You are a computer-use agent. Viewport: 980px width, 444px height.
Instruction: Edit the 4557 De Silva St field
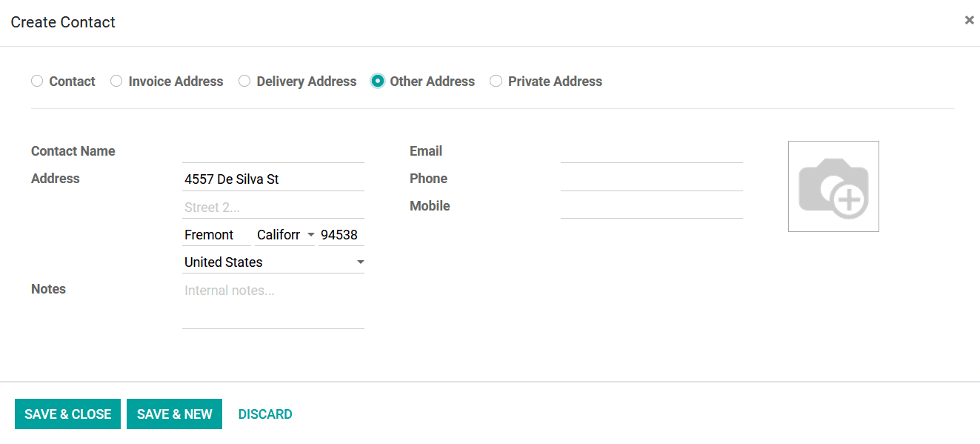pos(273,179)
